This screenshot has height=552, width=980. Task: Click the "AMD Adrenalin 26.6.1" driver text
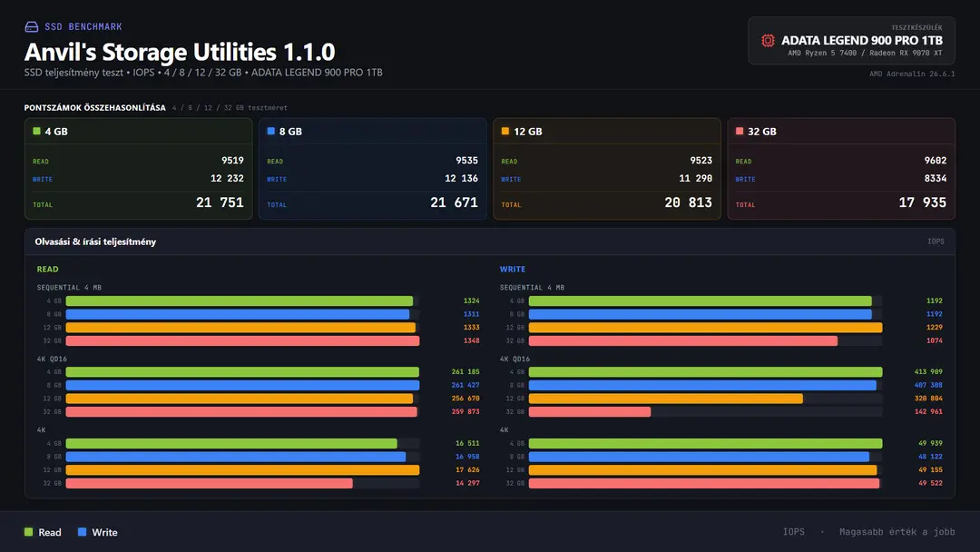[x=912, y=74]
